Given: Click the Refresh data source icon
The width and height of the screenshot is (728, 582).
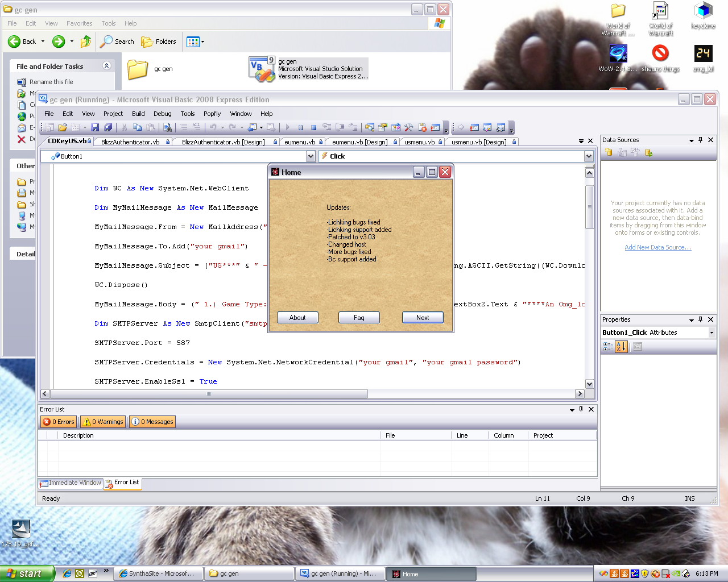Looking at the screenshot, I should pos(648,152).
